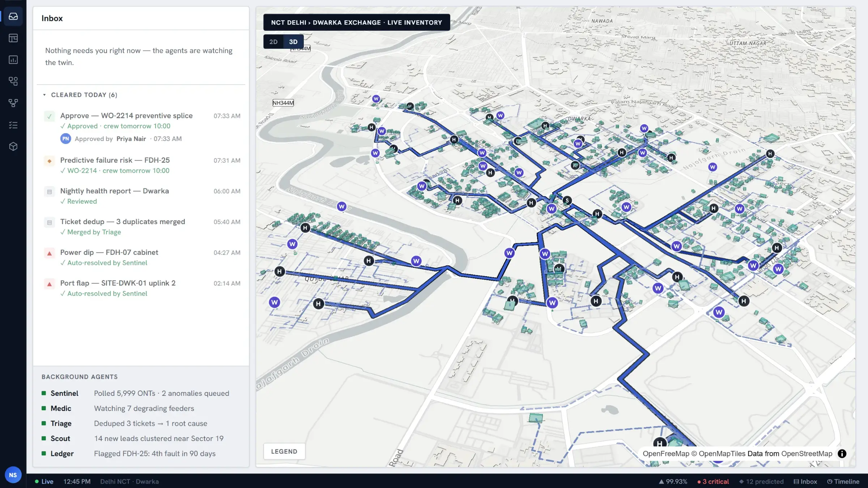The width and height of the screenshot is (868, 488).
Task: Switch the map to 3D view
Action: pyautogui.click(x=293, y=42)
